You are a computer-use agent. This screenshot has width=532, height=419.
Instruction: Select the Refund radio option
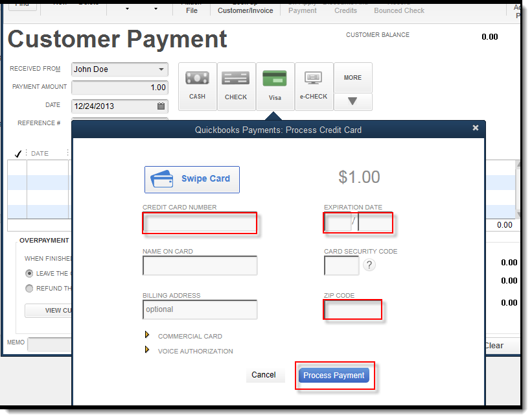(x=29, y=288)
